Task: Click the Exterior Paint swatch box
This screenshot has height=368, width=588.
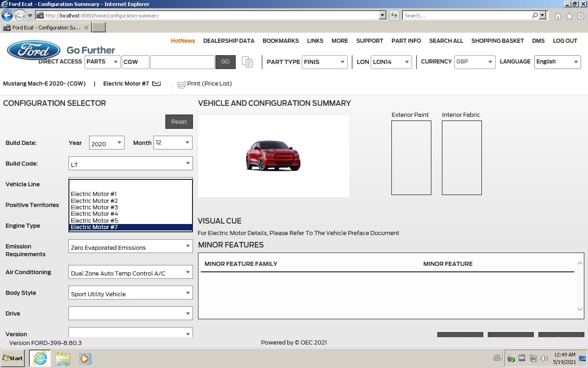Action: coord(411,158)
